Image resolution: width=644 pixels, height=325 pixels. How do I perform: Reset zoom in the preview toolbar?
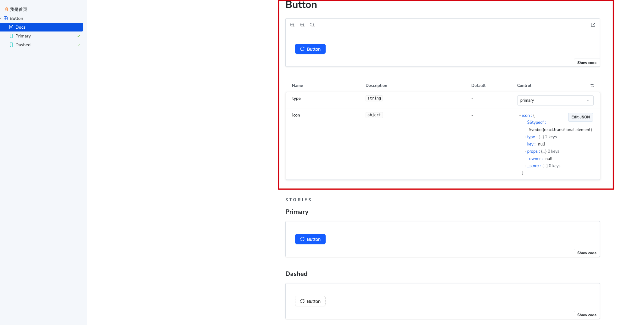pos(312,25)
